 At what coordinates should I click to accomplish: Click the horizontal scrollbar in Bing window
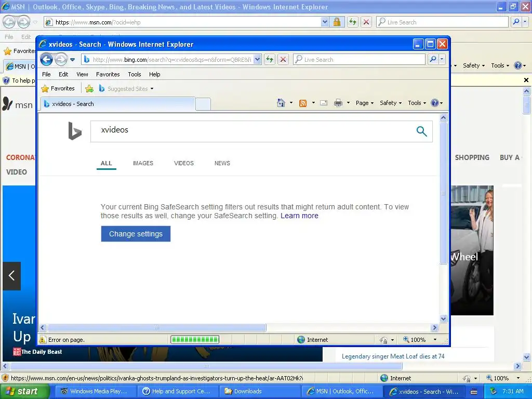coord(156,328)
